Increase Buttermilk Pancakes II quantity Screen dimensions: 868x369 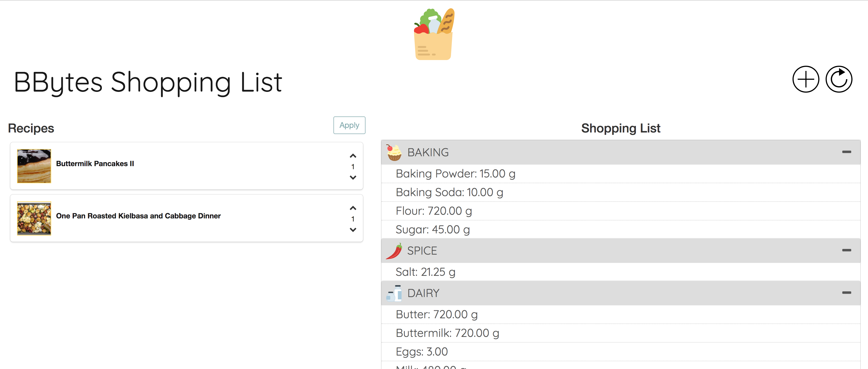(x=353, y=156)
